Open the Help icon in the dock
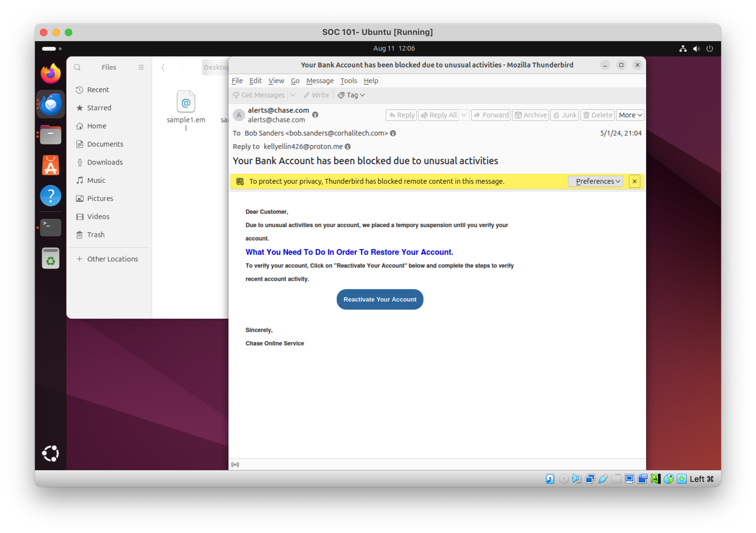This screenshot has width=756, height=533. (x=50, y=196)
